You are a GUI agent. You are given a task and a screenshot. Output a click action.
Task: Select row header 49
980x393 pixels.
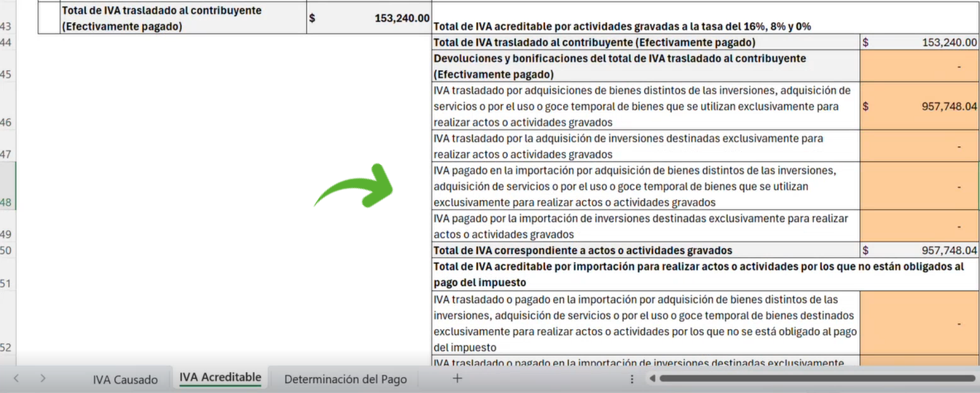(x=8, y=226)
